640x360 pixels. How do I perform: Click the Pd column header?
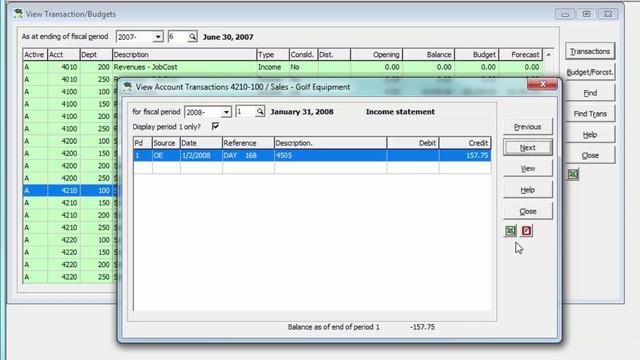click(x=143, y=143)
